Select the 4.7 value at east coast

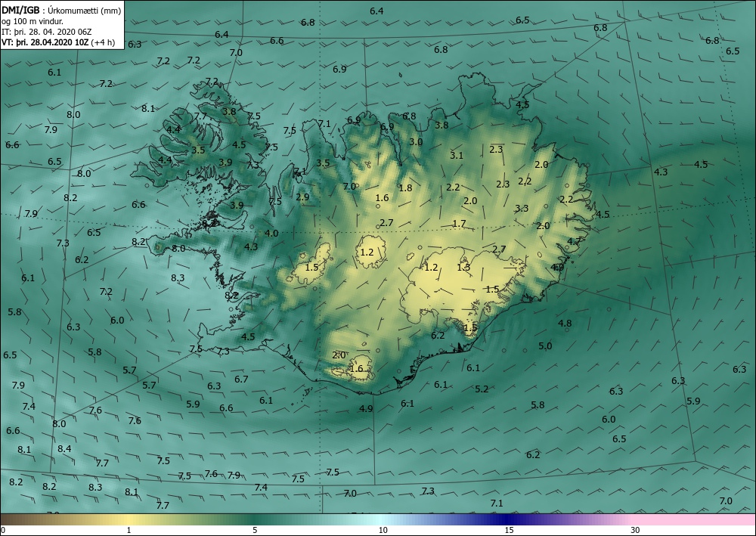pos(574,241)
